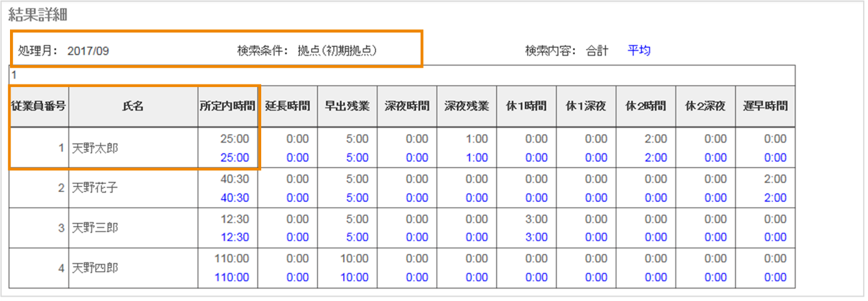Click blue 10:00 早出残業 value for 天野四郎
This screenshot has height=301, width=868.
(354, 277)
